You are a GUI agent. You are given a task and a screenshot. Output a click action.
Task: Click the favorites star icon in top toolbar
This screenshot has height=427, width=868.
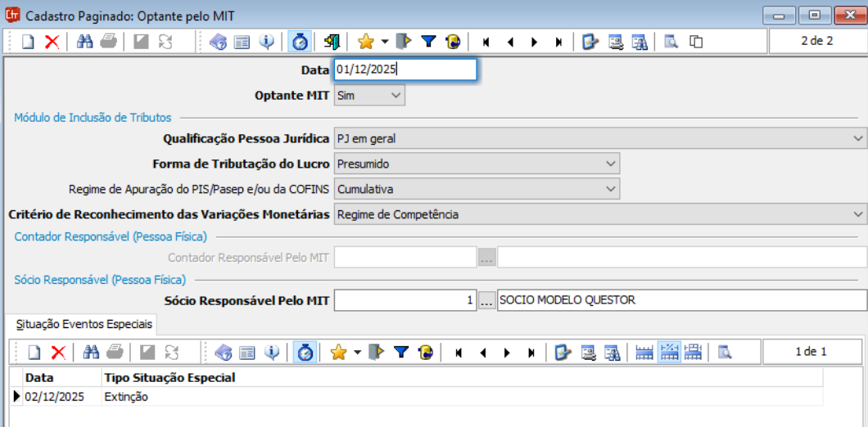tap(365, 42)
